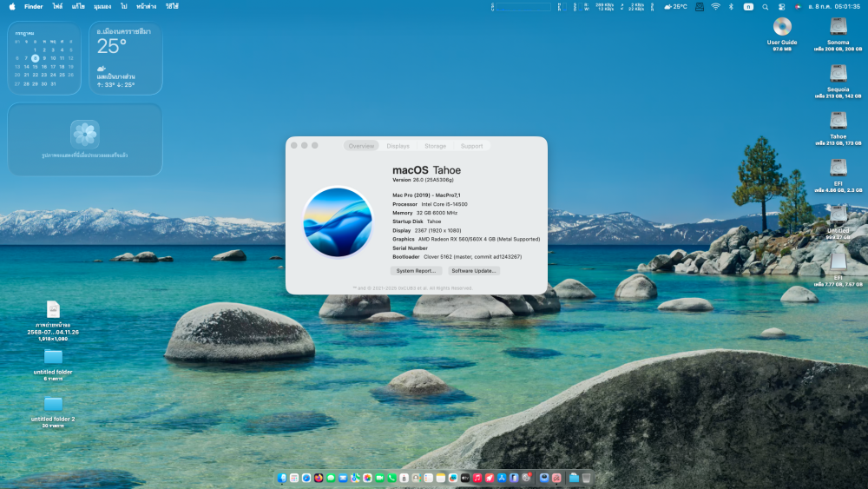
Task: Open the red rocket app in dock
Action: point(490,478)
